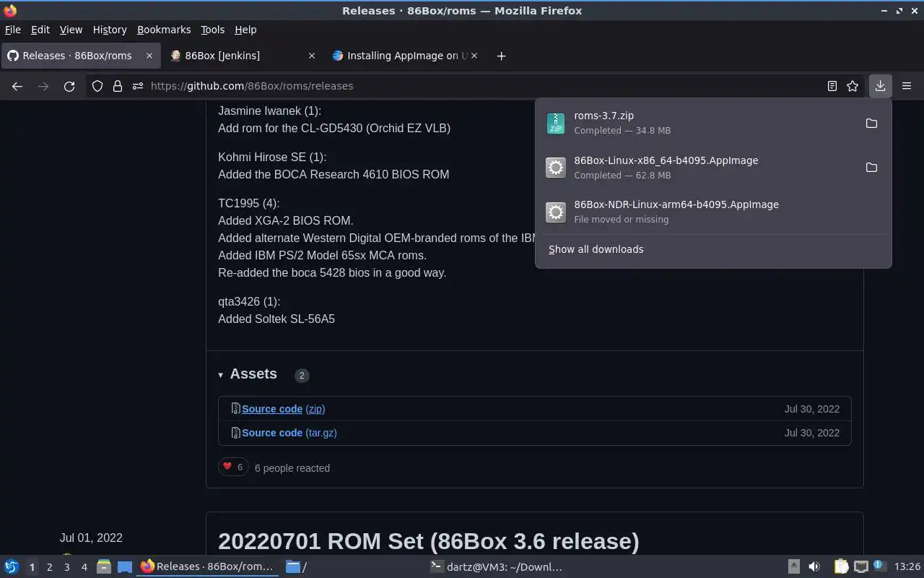Open a new browser tab
Image resolution: width=924 pixels, height=578 pixels.
coord(501,56)
